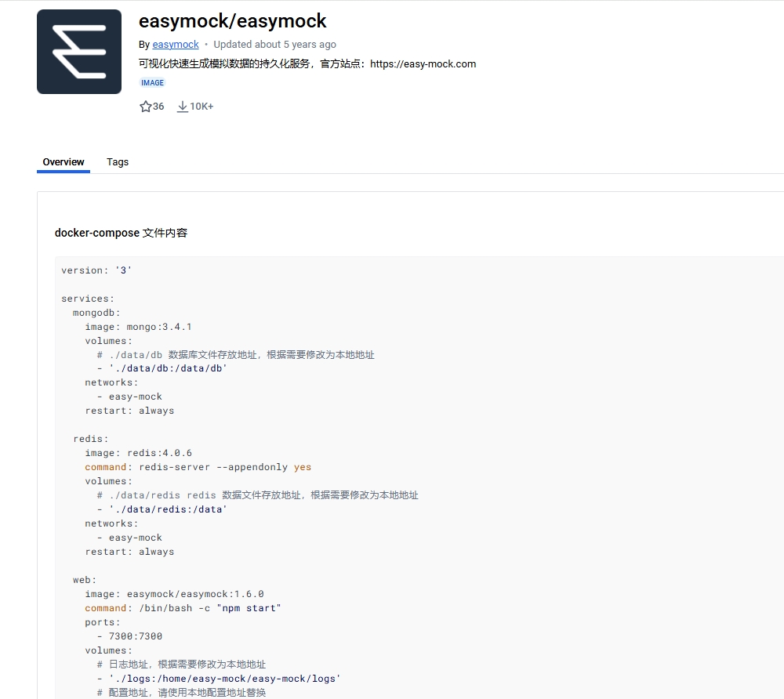Click the docker-compose 文件内容 heading

pyautogui.click(x=121, y=233)
